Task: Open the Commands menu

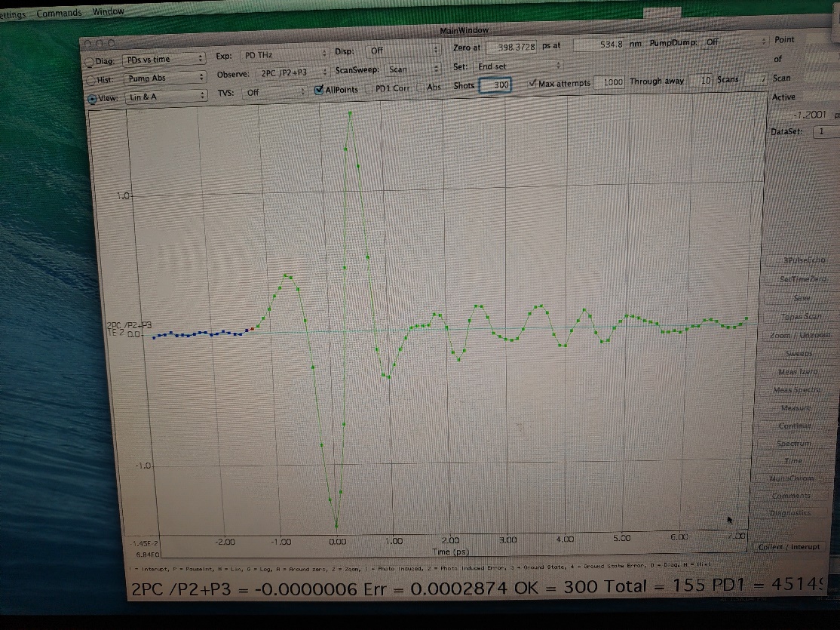Action: click(x=59, y=13)
